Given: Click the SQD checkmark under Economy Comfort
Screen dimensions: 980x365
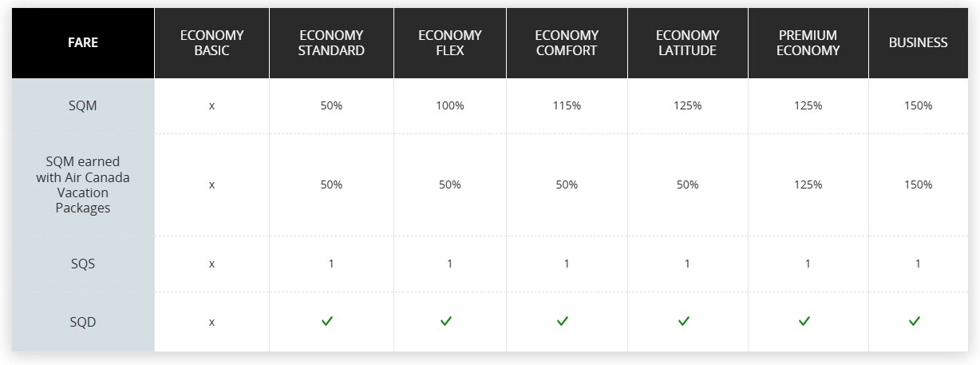Looking at the screenshot, I should [x=563, y=321].
